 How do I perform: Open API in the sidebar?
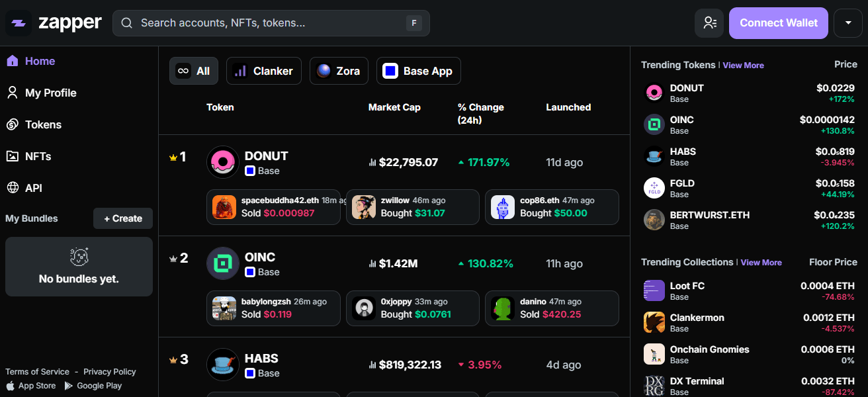24,188
